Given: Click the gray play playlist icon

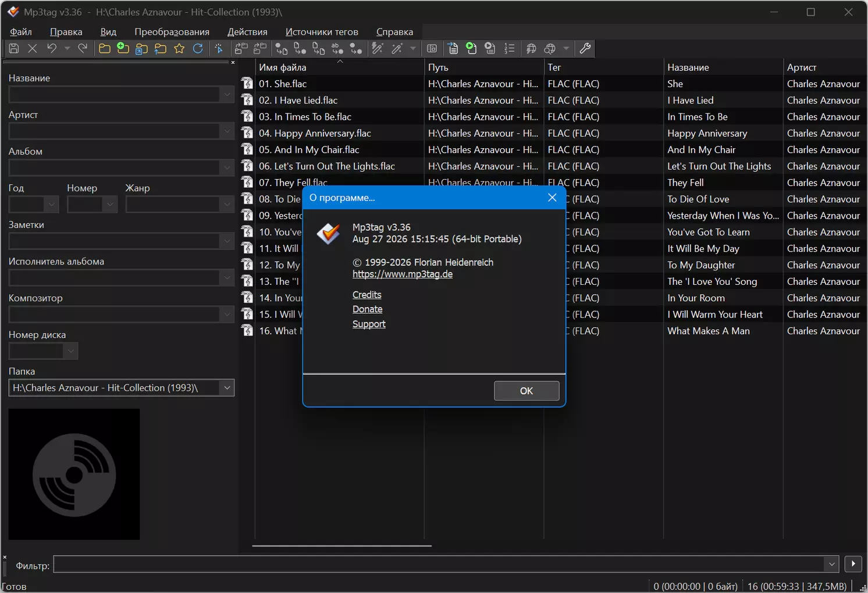Looking at the screenshot, I should pos(490,49).
